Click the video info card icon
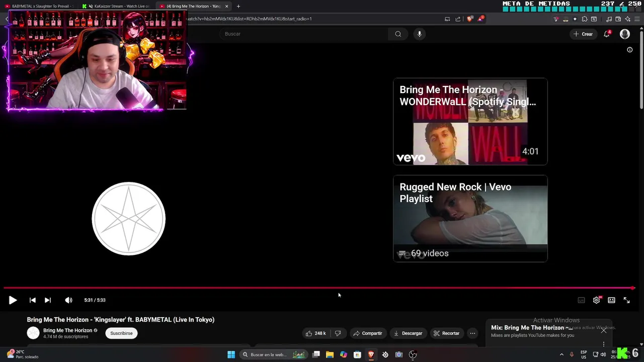644x362 pixels. coord(629,50)
